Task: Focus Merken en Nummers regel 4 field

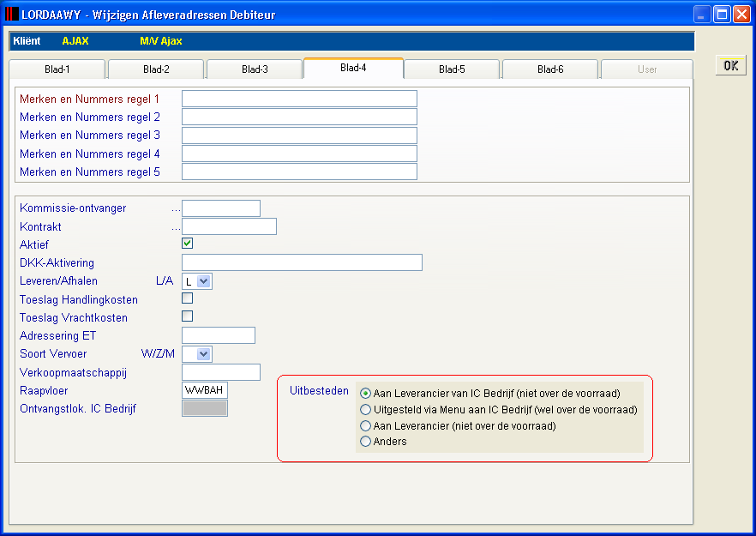Action: pos(299,154)
